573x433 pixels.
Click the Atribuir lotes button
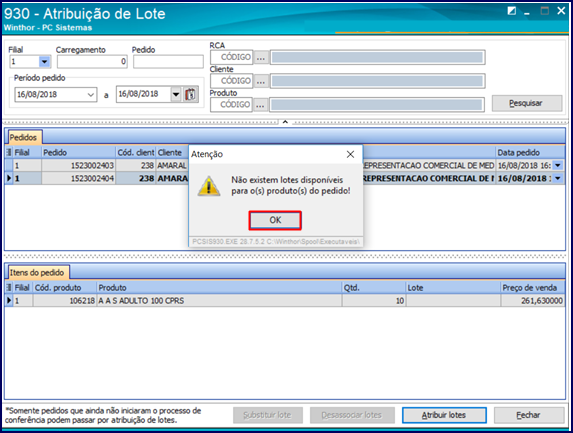pyautogui.click(x=444, y=415)
